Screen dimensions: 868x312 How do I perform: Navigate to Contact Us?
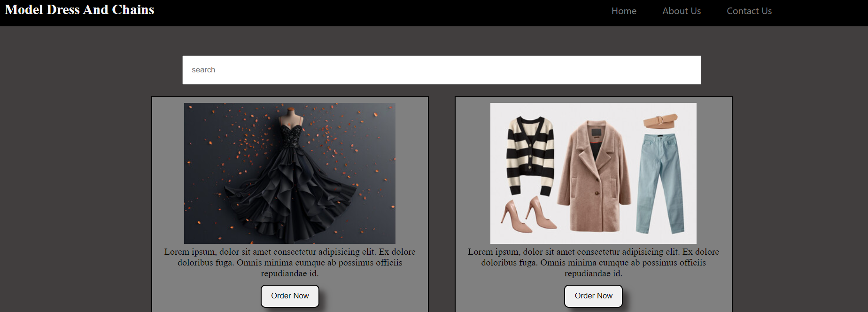pos(749,11)
